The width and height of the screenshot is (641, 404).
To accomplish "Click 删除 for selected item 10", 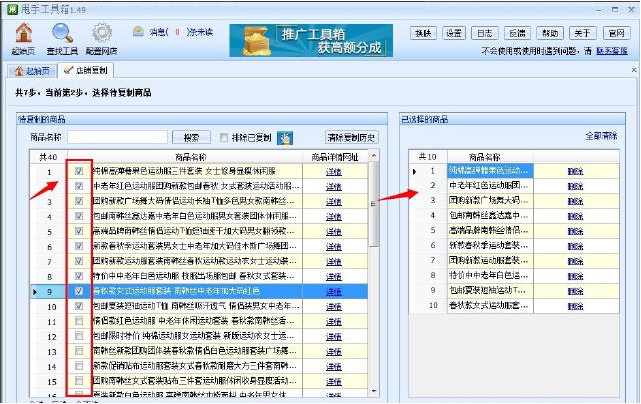I will 576,306.
